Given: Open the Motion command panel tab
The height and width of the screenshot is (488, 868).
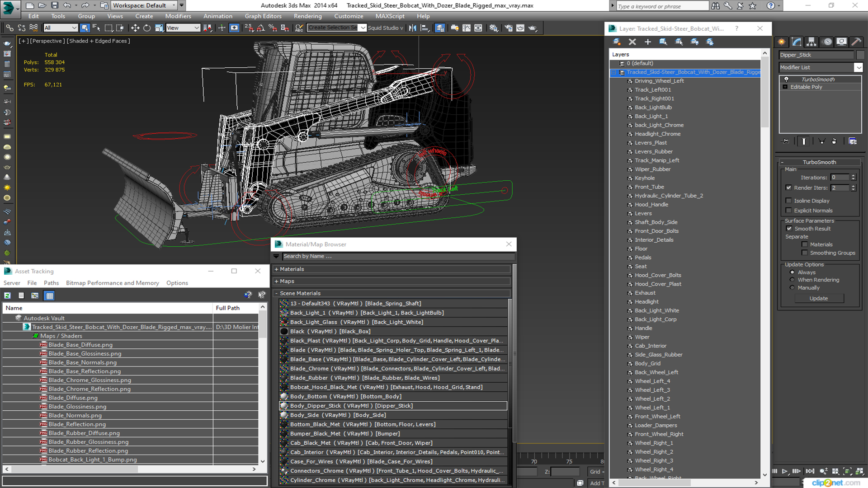Looking at the screenshot, I should (x=827, y=42).
